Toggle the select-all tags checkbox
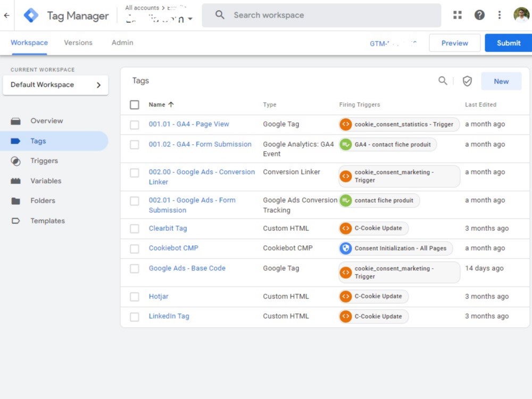 coord(135,104)
